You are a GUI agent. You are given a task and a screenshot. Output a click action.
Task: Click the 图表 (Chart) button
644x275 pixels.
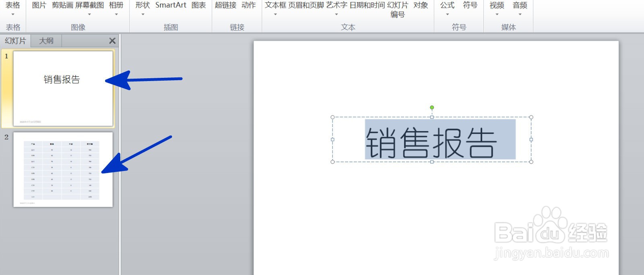198,5
